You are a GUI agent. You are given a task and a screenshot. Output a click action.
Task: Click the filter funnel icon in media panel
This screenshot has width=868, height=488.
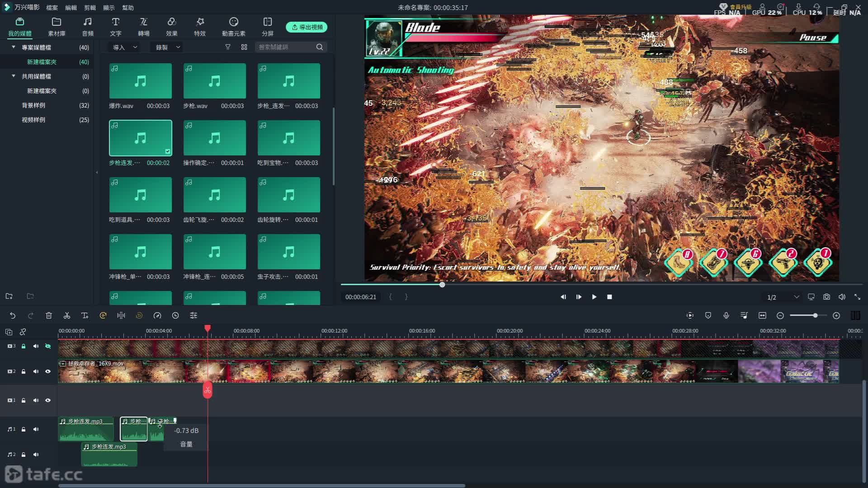[228, 47]
